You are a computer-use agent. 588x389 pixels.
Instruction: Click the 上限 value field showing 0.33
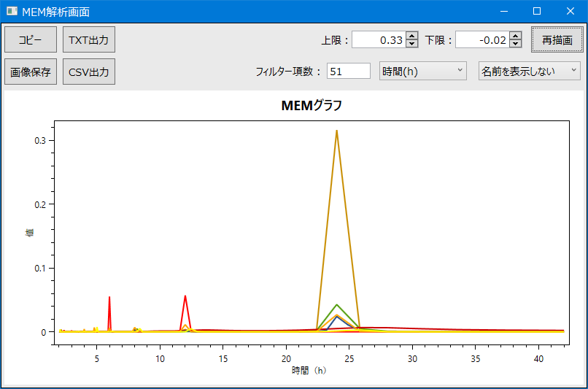click(x=379, y=39)
